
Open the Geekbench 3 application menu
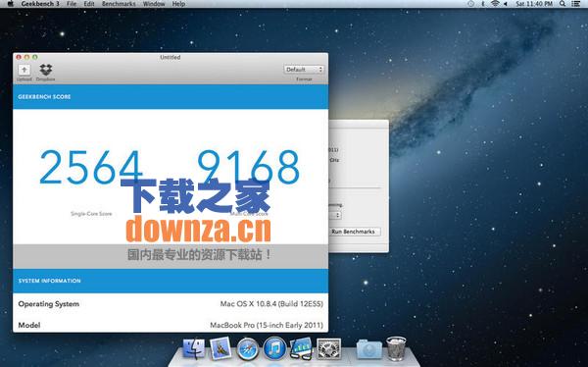40,4
